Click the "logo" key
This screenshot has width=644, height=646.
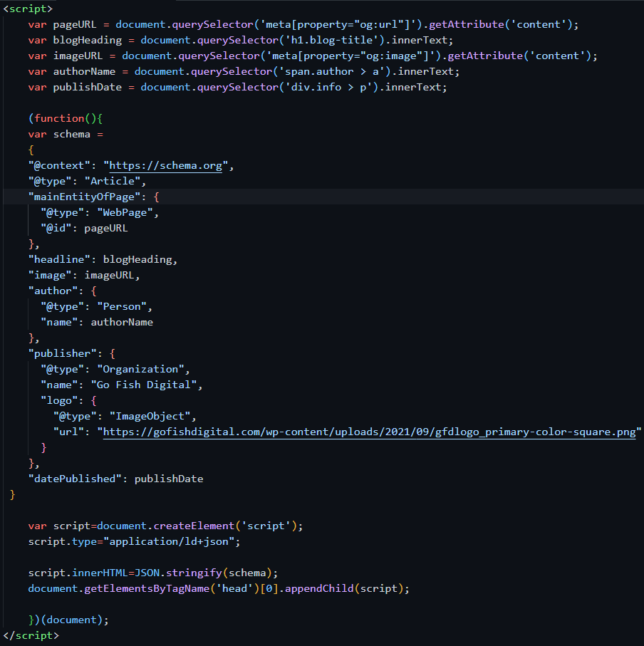pyautogui.click(x=59, y=400)
